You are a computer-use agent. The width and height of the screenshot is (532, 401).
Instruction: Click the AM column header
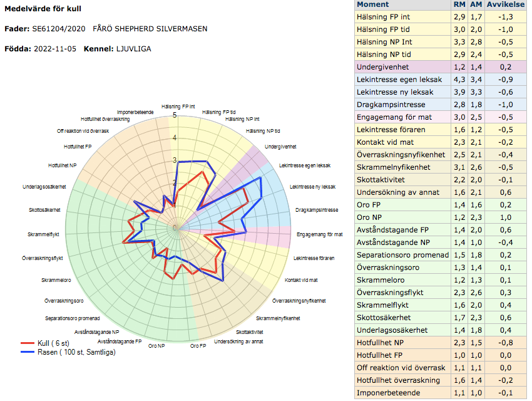pyautogui.click(x=477, y=4)
